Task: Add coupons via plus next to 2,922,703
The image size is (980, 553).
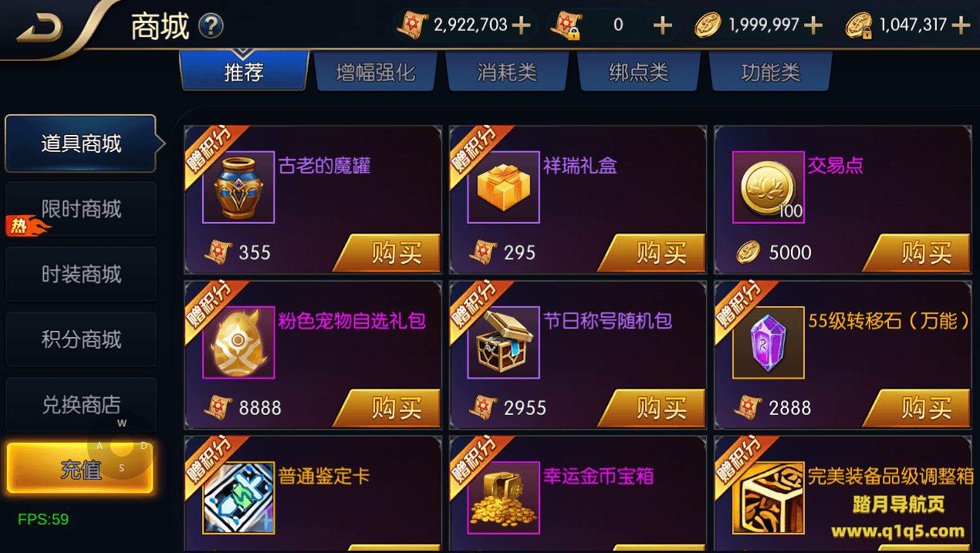Action: click(522, 25)
